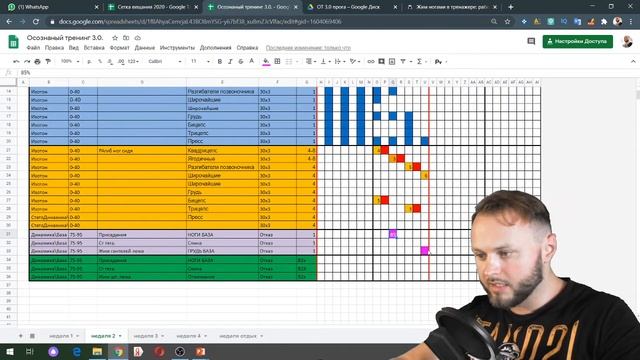
Task: Open fill color picker
Action: [x=266, y=62]
